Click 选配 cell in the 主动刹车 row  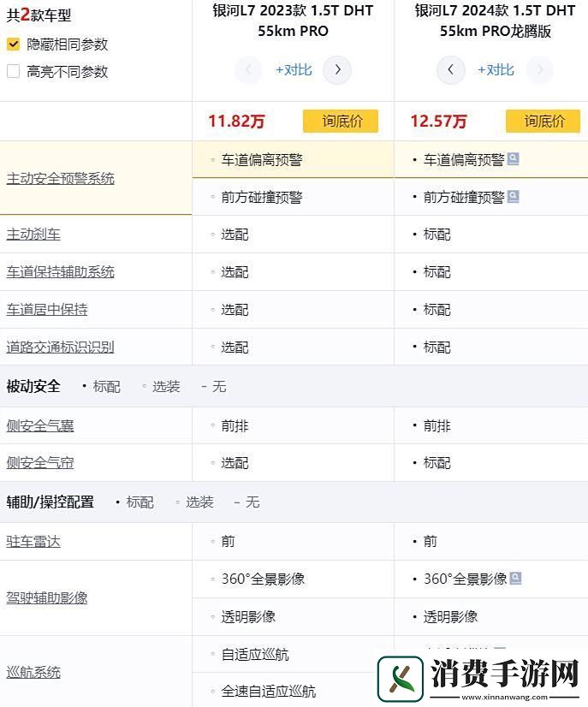[x=235, y=235]
